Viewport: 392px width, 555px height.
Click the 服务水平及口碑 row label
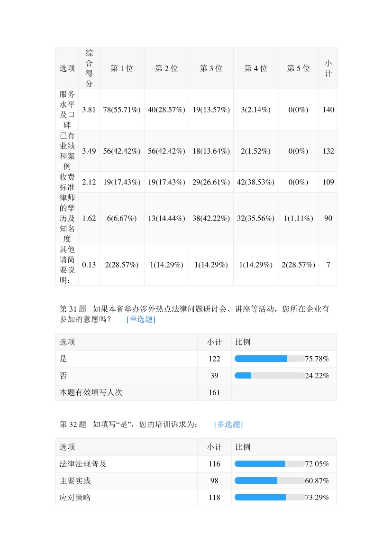pyautogui.click(x=67, y=110)
